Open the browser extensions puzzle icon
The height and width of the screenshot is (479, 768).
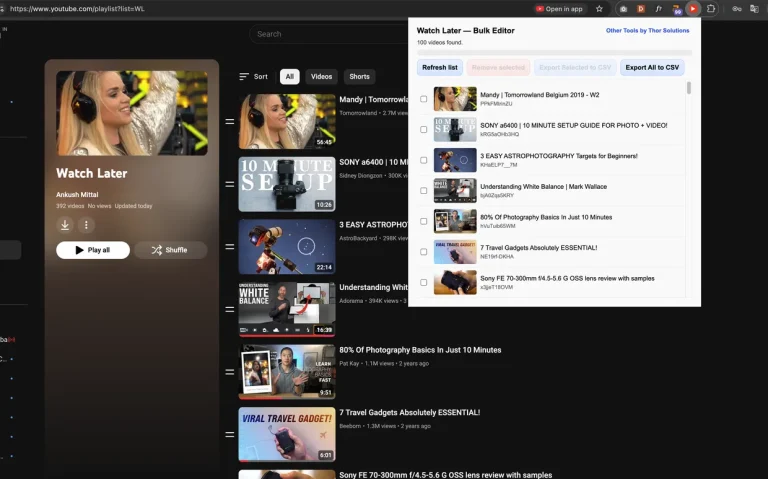tap(711, 9)
